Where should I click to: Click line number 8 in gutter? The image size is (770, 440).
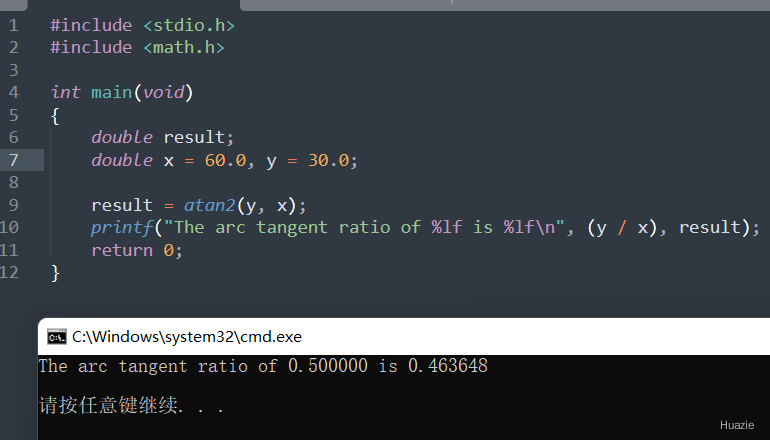13,182
